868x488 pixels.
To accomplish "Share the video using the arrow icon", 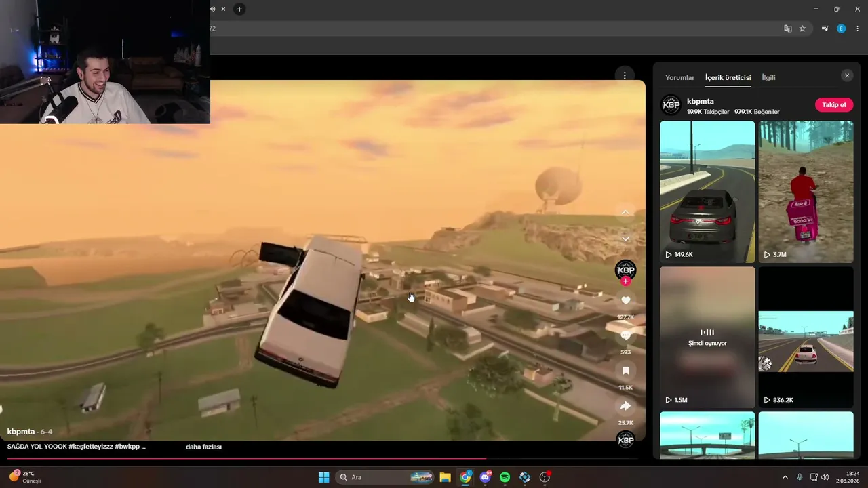I will (x=625, y=406).
